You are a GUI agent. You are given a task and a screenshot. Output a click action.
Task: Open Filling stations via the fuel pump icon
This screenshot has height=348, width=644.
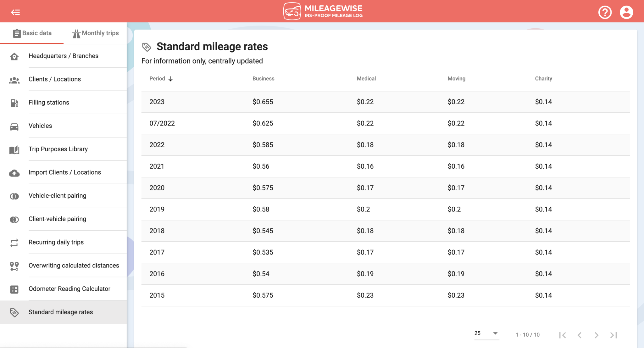tap(14, 103)
